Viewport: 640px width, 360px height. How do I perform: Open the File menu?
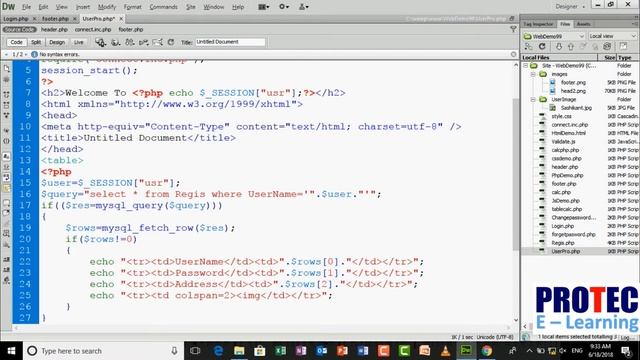(x=26, y=7)
